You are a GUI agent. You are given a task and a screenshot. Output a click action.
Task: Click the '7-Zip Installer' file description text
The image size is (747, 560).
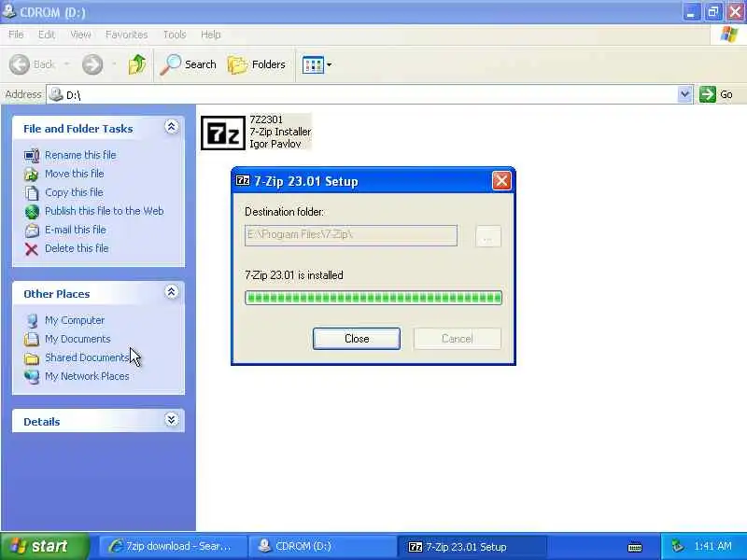pos(280,132)
